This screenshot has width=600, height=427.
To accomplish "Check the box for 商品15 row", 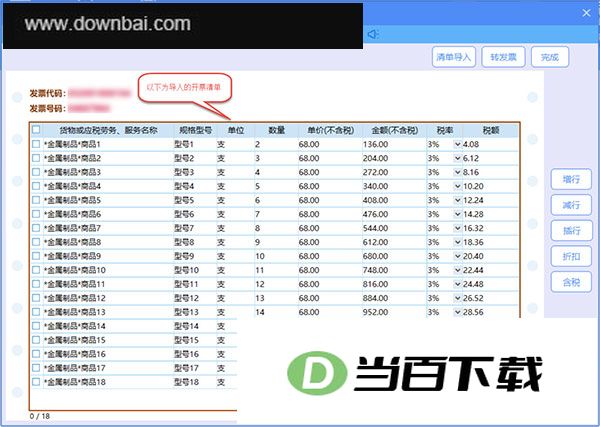I will point(36,339).
